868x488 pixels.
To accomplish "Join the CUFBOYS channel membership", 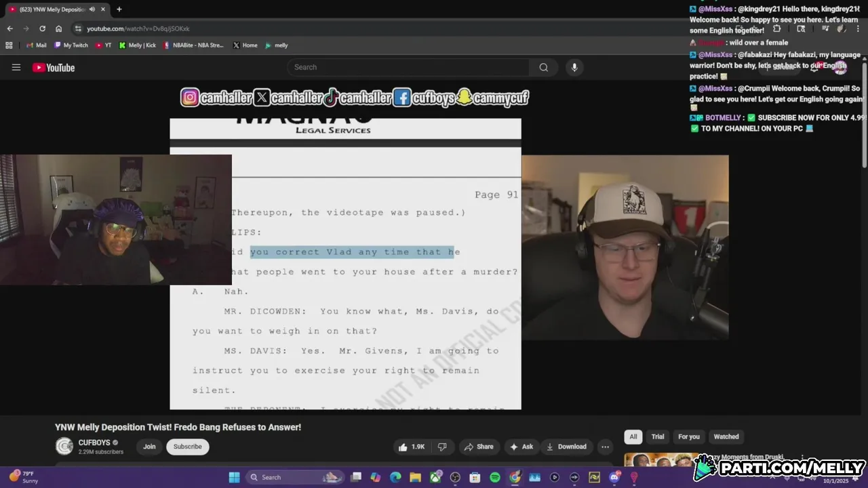I will (x=149, y=447).
